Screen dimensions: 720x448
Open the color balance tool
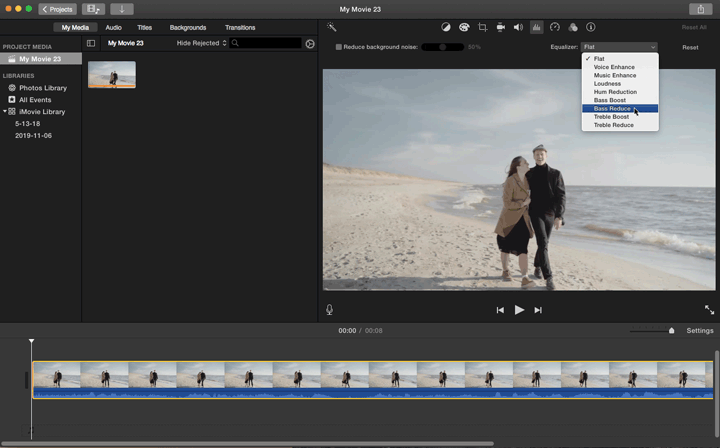pos(446,28)
